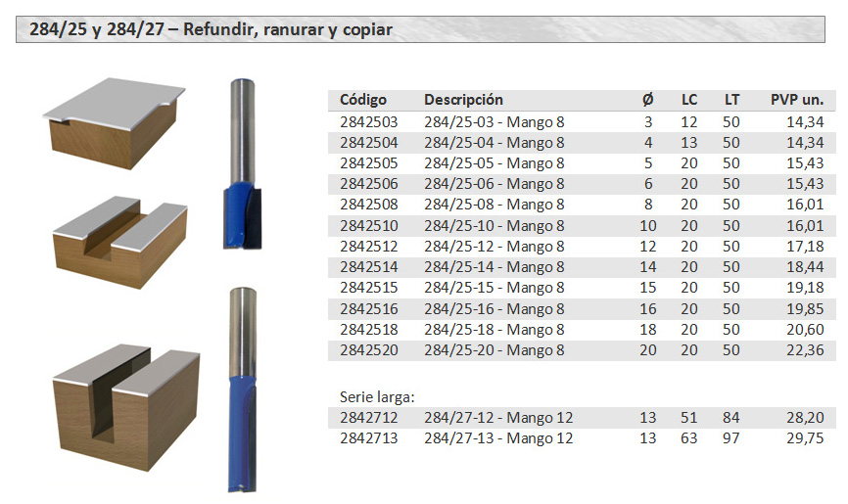Screen dimensions: 848x504
Task: Click the short blue router bit image
Action: [242, 163]
